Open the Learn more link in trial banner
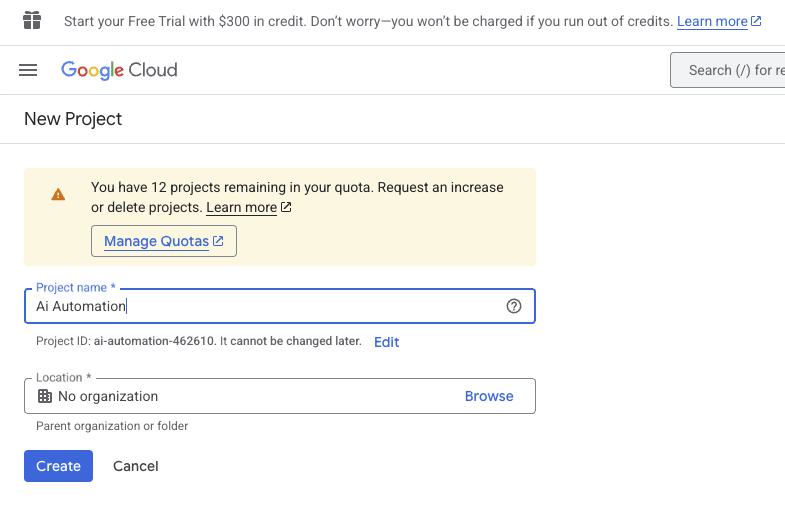 (x=712, y=22)
